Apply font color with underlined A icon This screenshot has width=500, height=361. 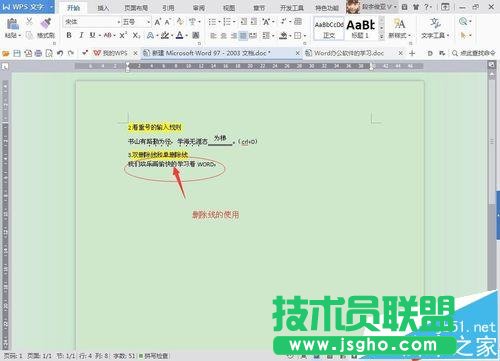(x=180, y=35)
